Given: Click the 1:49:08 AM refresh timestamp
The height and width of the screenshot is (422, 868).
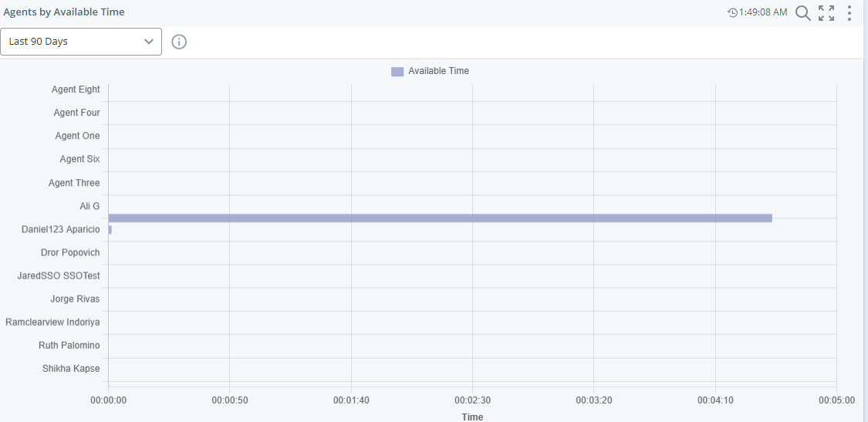Looking at the screenshot, I should pos(763,13).
